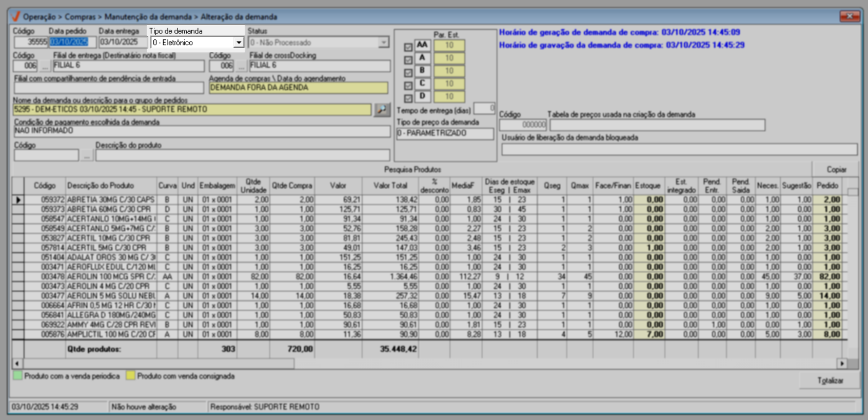Click the Data entrega date field

123,42
